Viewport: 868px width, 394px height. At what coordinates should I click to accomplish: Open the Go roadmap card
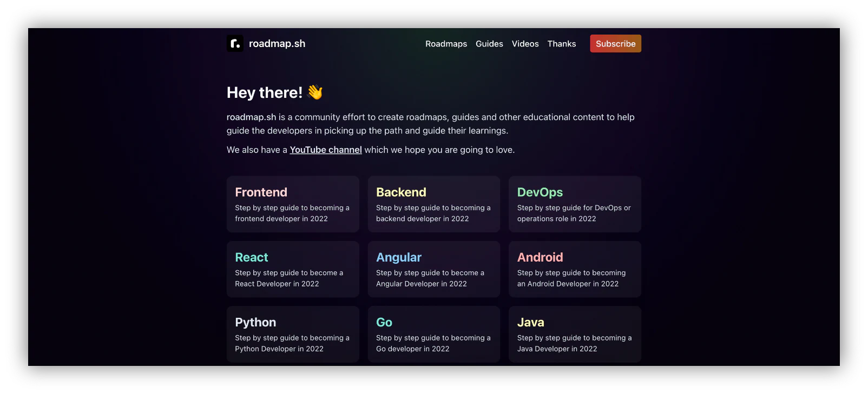[434, 334]
